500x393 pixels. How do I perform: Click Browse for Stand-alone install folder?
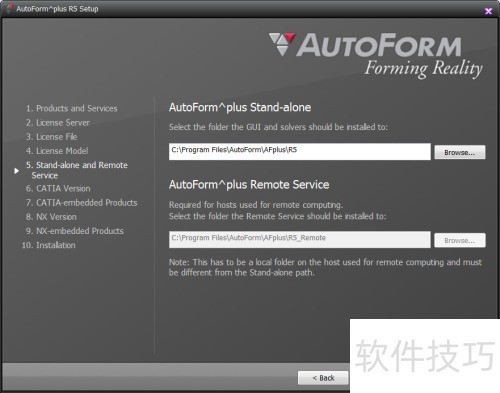coord(460,152)
